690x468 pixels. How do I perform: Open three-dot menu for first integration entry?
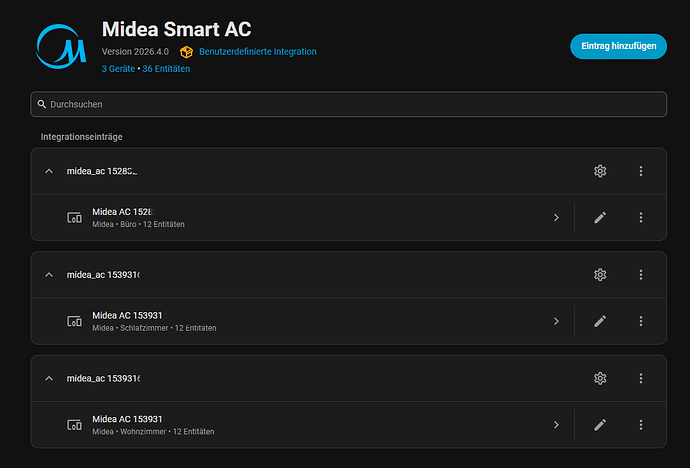point(641,171)
